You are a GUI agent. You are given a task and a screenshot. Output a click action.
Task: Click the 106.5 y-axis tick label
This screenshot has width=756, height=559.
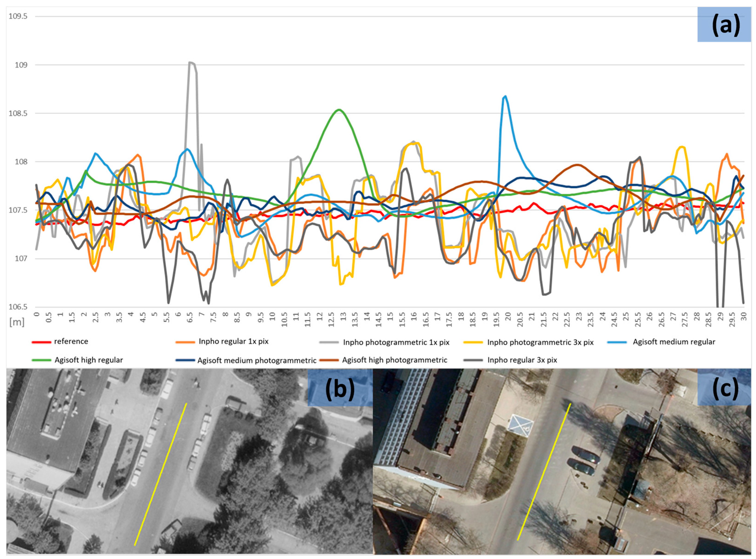tap(18, 307)
